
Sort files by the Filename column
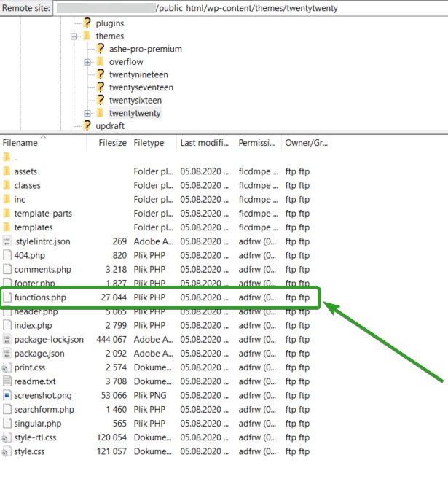[43, 143]
